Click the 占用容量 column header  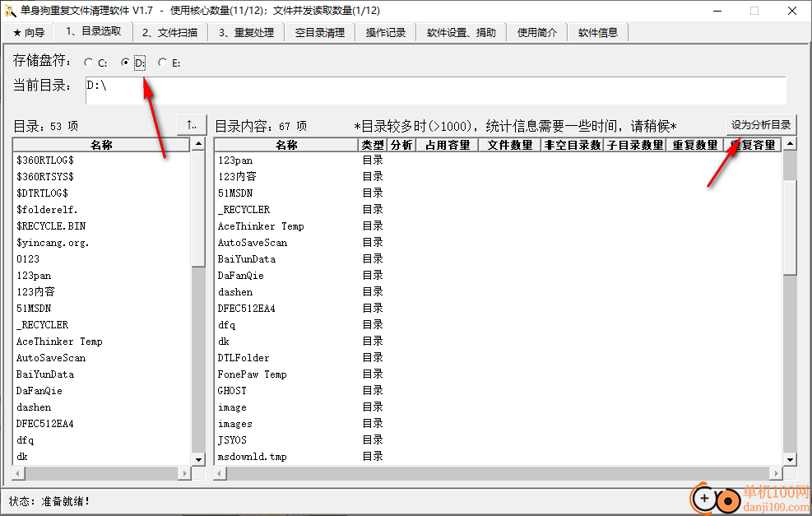[448, 145]
